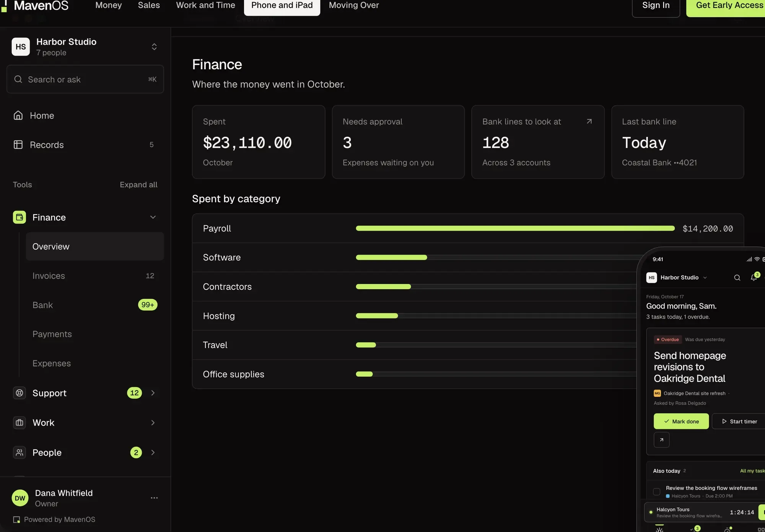Switch to the Work and Time tab
Screen dimensions: 765x532
pyautogui.click(x=205, y=5)
